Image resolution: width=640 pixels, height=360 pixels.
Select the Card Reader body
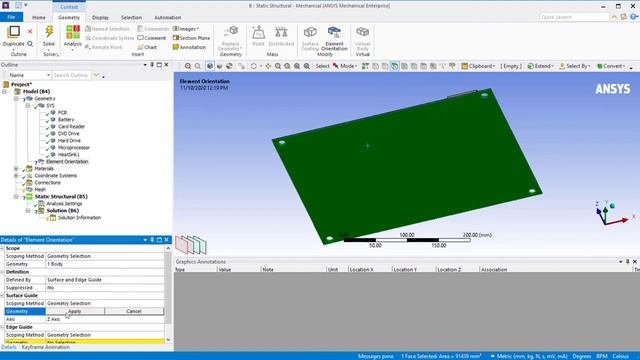[71, 127]
